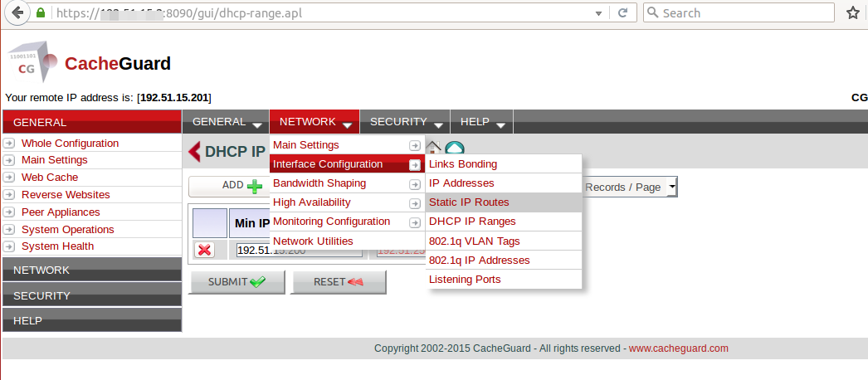Image resolution: width=868 pixels, height=380 pixels.
Task: Open System Health sidebar link
Action: 57,246
